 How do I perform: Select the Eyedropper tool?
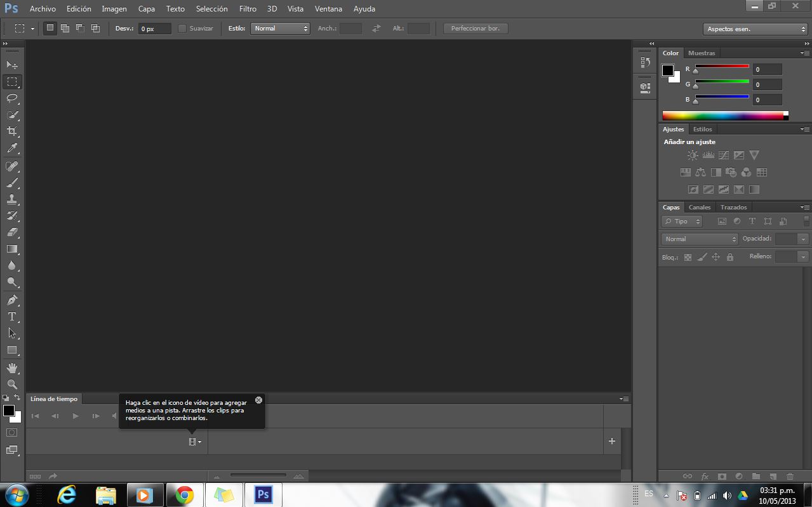[12, 148]
